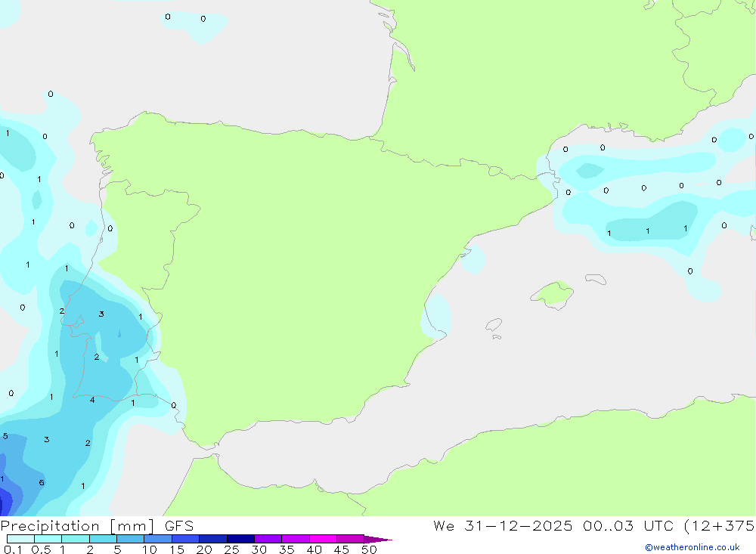Click the 20–25 mm legend swatch
The width and height of the screenshot is (756, 554).
pos(213,539)
